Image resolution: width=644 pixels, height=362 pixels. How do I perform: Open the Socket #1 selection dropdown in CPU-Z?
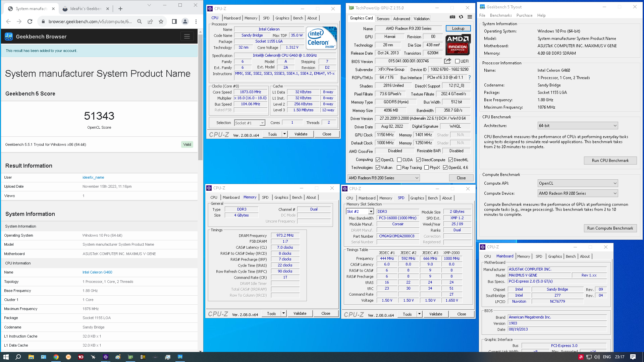[x=250, y=123]
